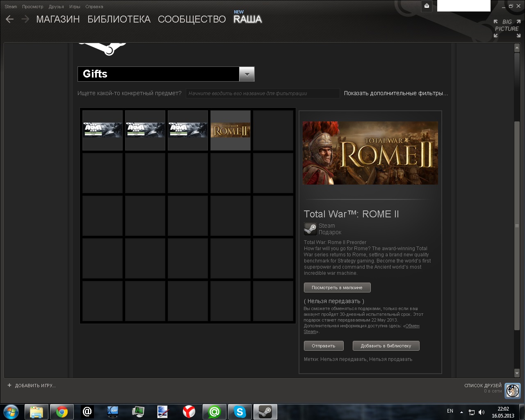
Task: Click ДОБАВИТЬ ИГРУ at bottom left
Action: [x=35, y=386]
